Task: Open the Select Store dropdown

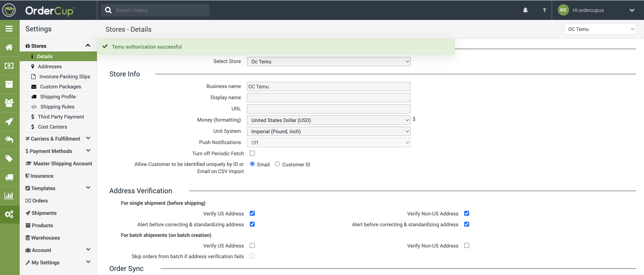Action: coord(328,61)
